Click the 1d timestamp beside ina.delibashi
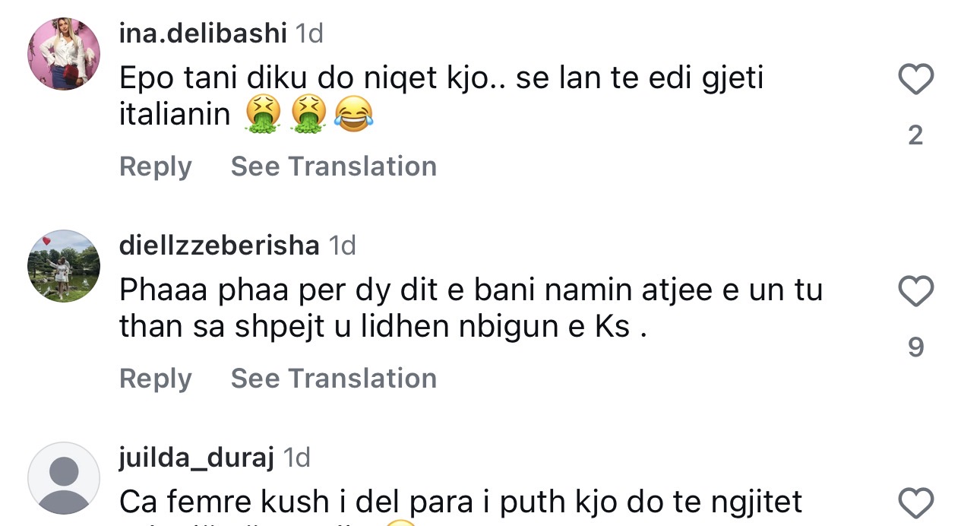This screenshot has width=980, height=526. click(x=308, y=33)
